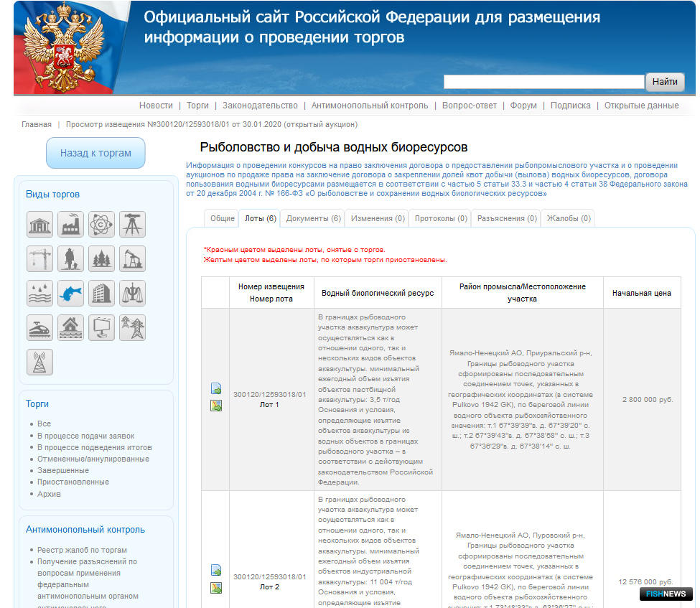Select the oil pumpjack auction type icon
Image resolution: width=700 pixels, height=608 pixels.
point(132,258)
